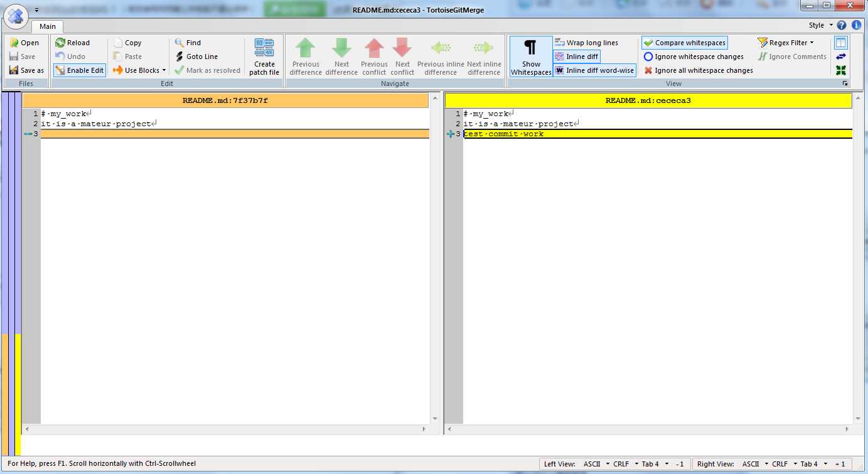Select Ignore all whitespace changes
This screenshot has height=474, width=868.
699,70
